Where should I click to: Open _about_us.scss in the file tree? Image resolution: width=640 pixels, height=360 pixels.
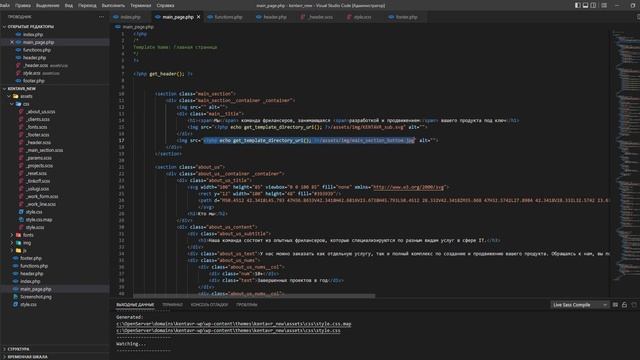(40, 111)
